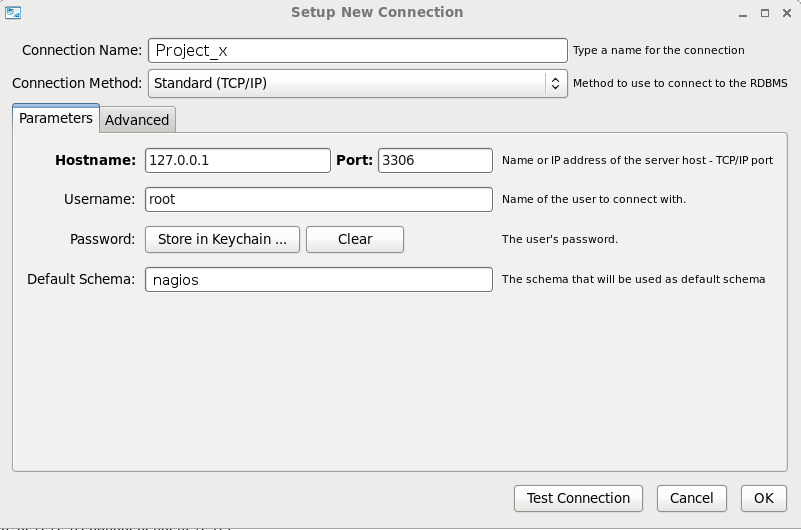Select the Port field with 3306
Screen dimensions: 801x530
(x=435, y=160)
